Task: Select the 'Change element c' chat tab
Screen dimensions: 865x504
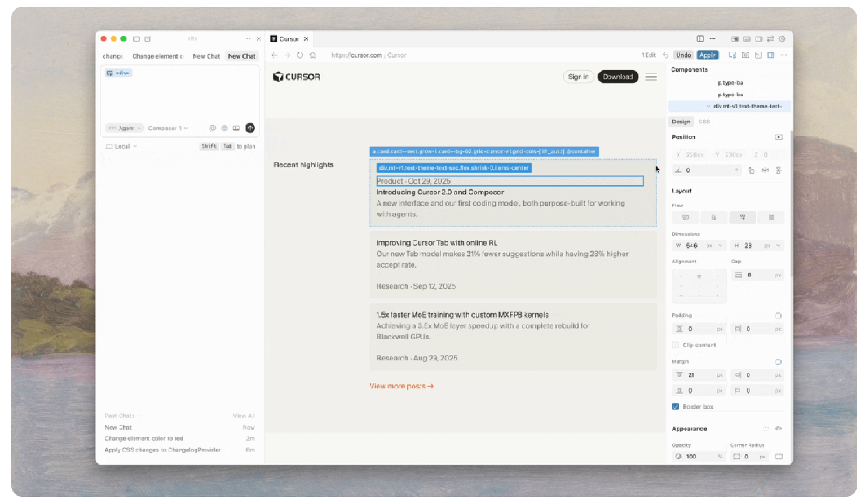Action: [x=157, y=56]
